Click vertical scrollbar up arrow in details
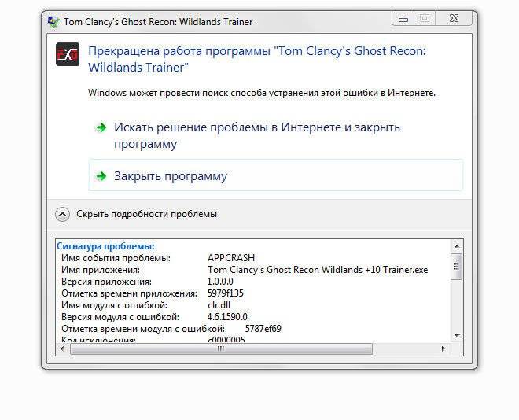The width and height of the screenshot is (519, 420). [x=457, y=246]
